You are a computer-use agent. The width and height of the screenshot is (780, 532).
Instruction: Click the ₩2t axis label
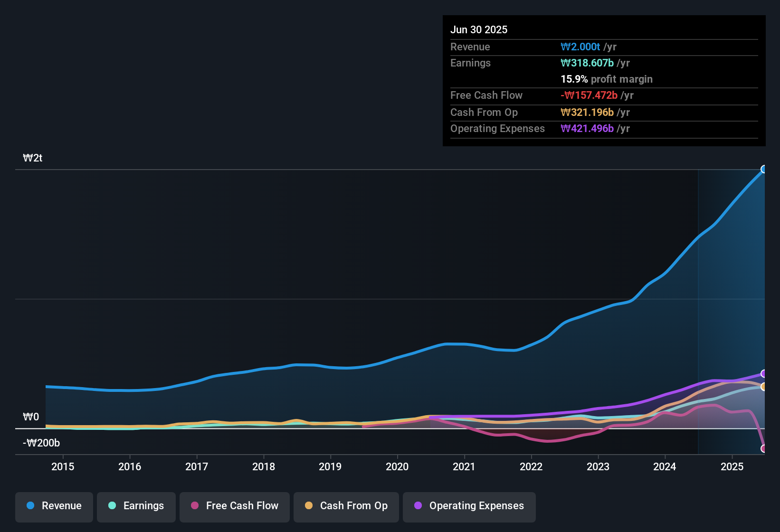32,158
